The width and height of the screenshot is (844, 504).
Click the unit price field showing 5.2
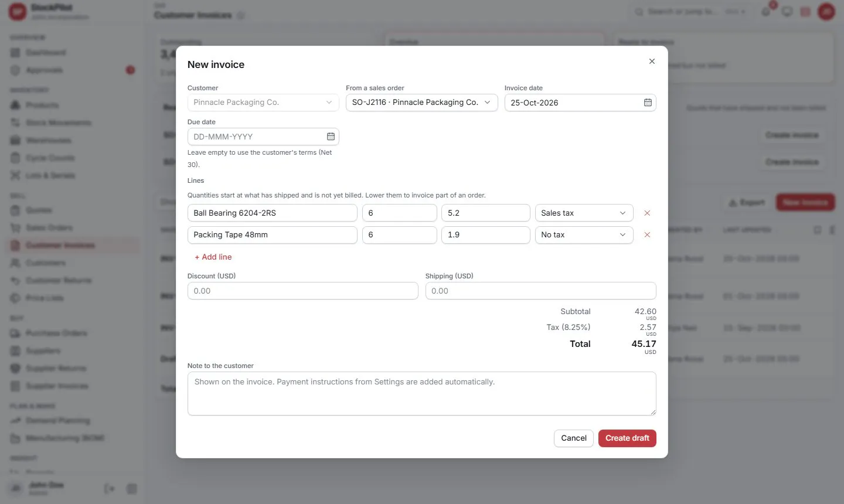pos(486,213)
